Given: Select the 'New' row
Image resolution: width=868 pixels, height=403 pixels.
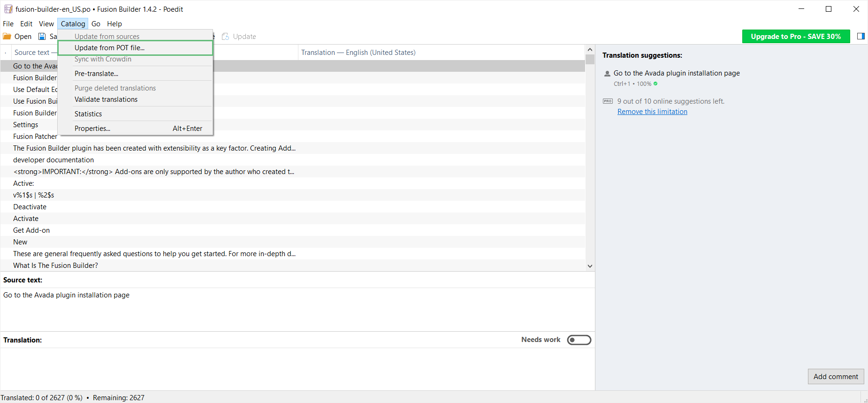Looking at the screenshot, I should [293, 242].
